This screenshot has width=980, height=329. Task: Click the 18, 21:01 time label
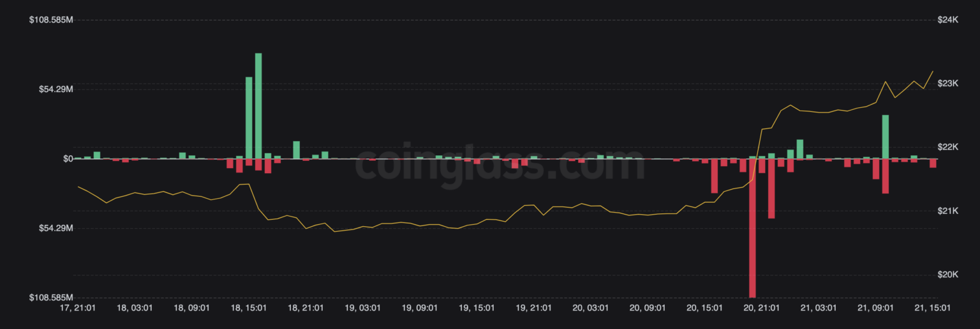[x=306, y=308]
